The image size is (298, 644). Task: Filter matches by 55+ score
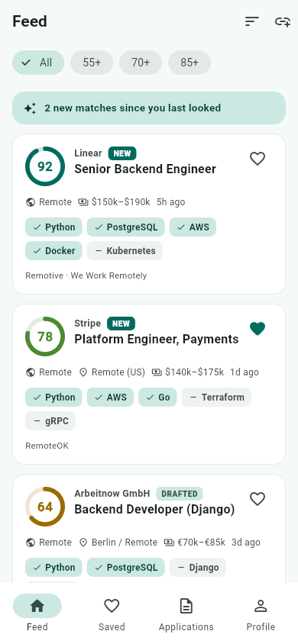click(92, 63)
